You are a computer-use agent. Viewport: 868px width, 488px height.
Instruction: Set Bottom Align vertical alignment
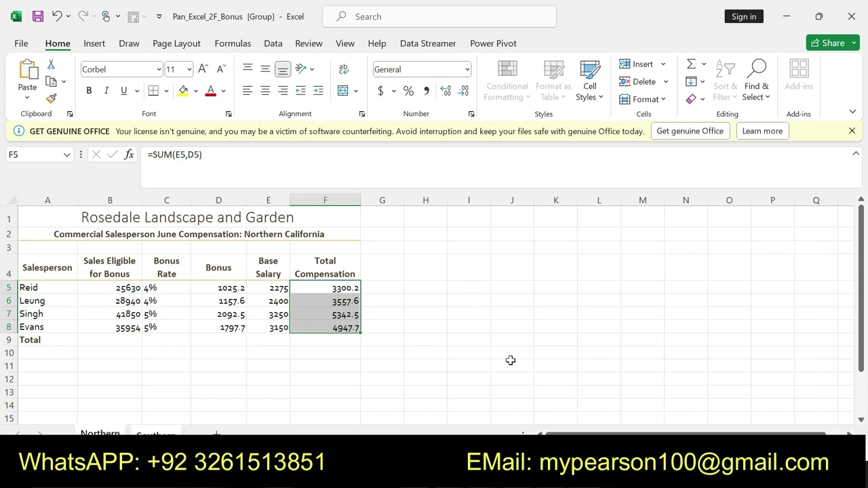pos(283,68)
